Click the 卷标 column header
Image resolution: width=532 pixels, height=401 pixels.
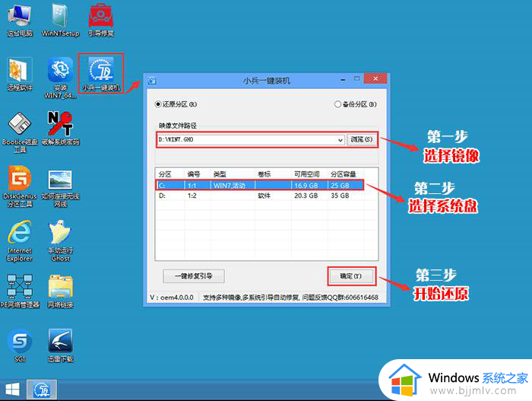coord(264,174)
